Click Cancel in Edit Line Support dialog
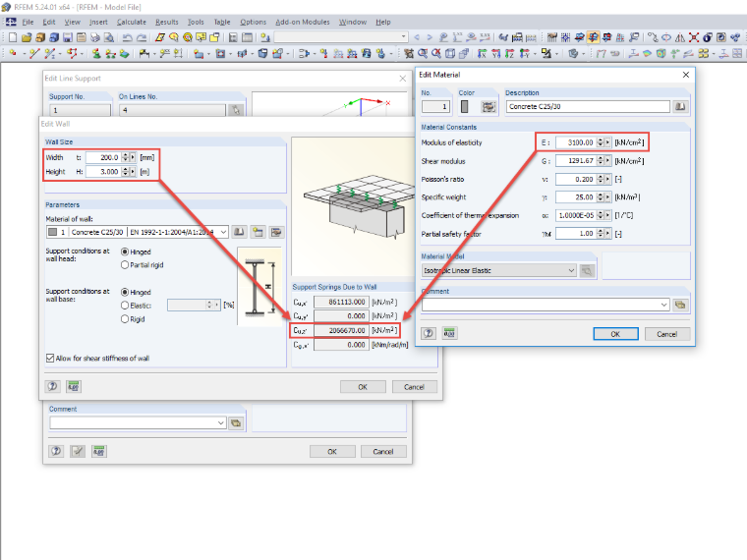 pyautogui.click(x=383, y=451)
